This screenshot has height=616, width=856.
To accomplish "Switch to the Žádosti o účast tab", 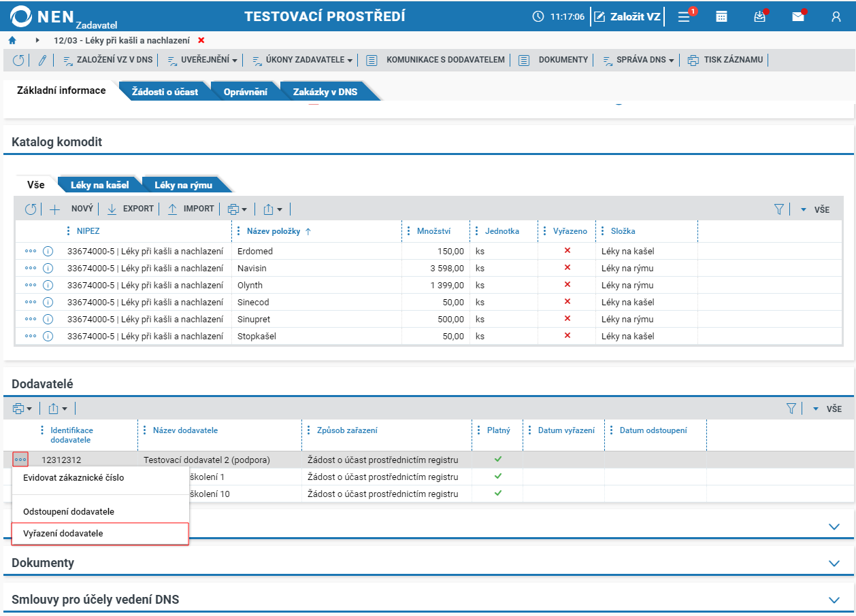I will 165,91.
